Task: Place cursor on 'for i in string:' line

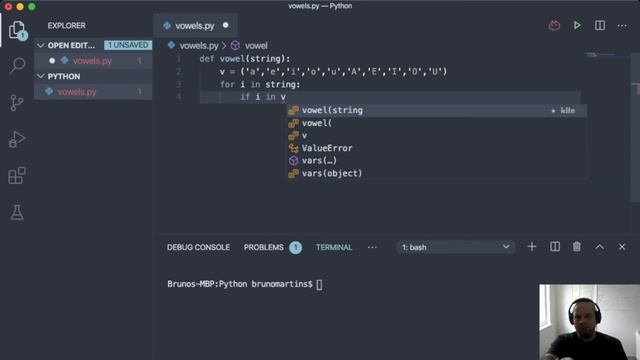Action: click(260, 84)
